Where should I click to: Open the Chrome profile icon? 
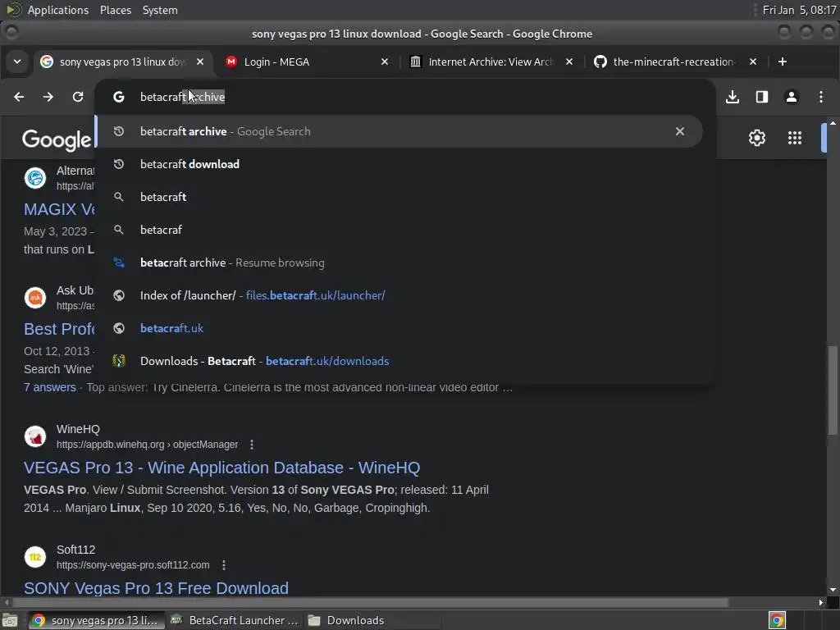[792, 97]
